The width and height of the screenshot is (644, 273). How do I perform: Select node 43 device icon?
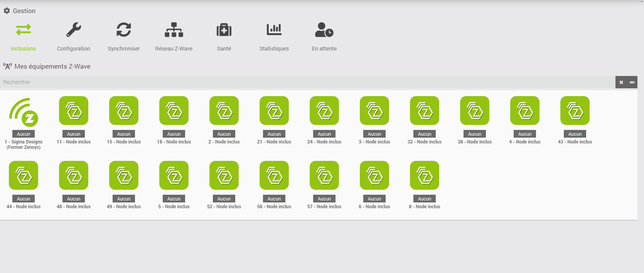(x=575, y=111)
